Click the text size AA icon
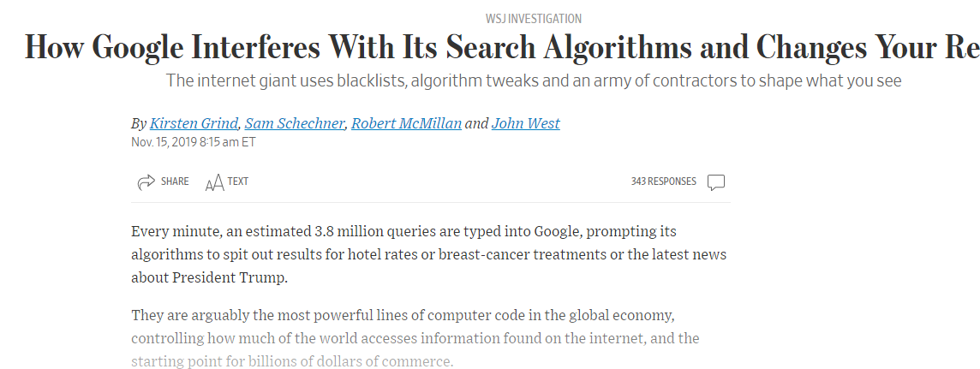Viewport: 980px width, 369px height. [x=214, y=182]
